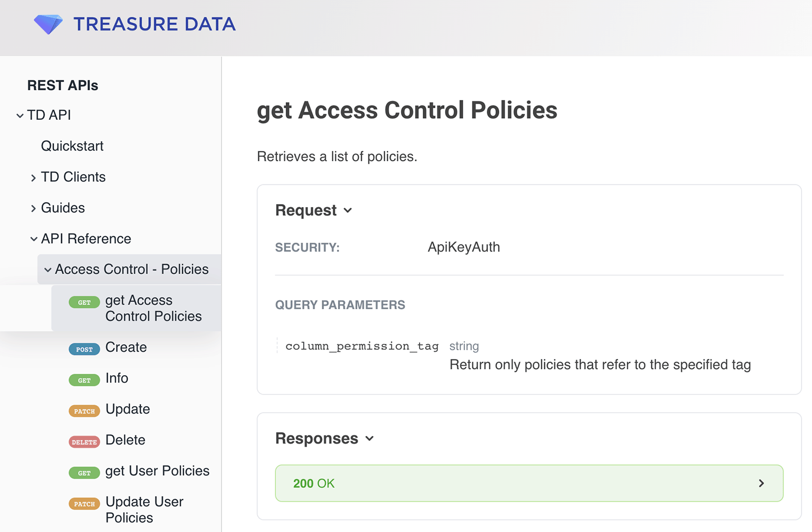This screenshot has height=532, width=812.
Task: Select Access Control - Policies item
Action: point(131,269)
